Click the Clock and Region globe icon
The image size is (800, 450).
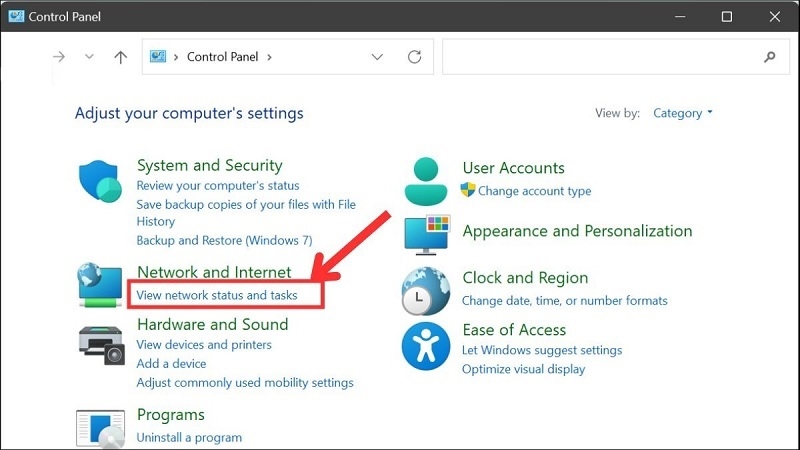[426, 291]
